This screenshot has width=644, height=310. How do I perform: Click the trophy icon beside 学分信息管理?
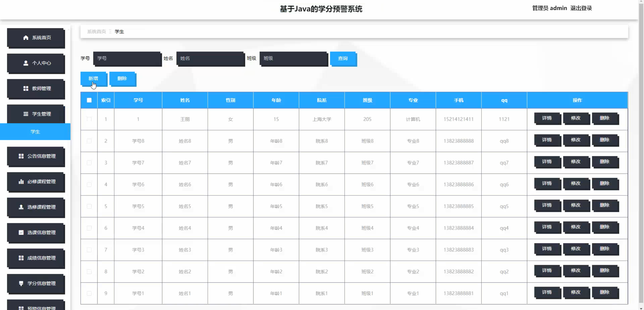[x=21, y=283]
